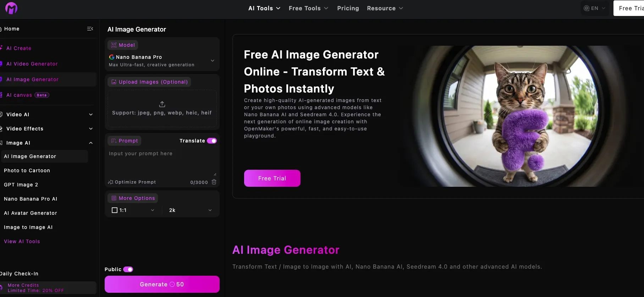The width and height of the screenshot is (644, 297).
Task: Select Image to Image AI tool
Action: [28, 227]
